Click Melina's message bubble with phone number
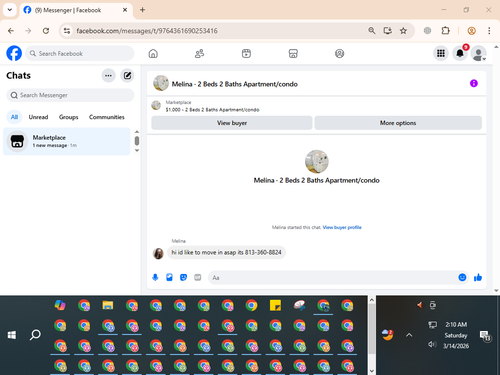Screen dimensions: 500x375 point(226,253)
